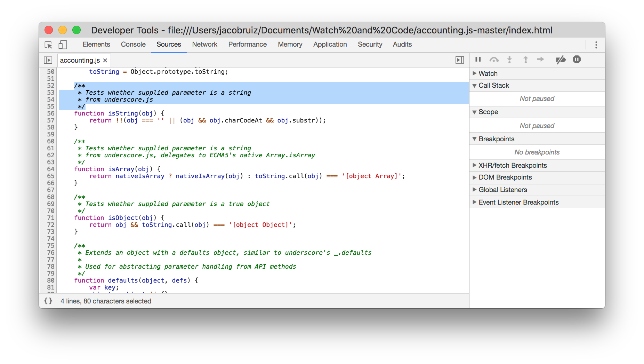The height and width of the screenshot is (364, 644).
Task: Click line number 80 in gutter
Action: coord(51,280)
